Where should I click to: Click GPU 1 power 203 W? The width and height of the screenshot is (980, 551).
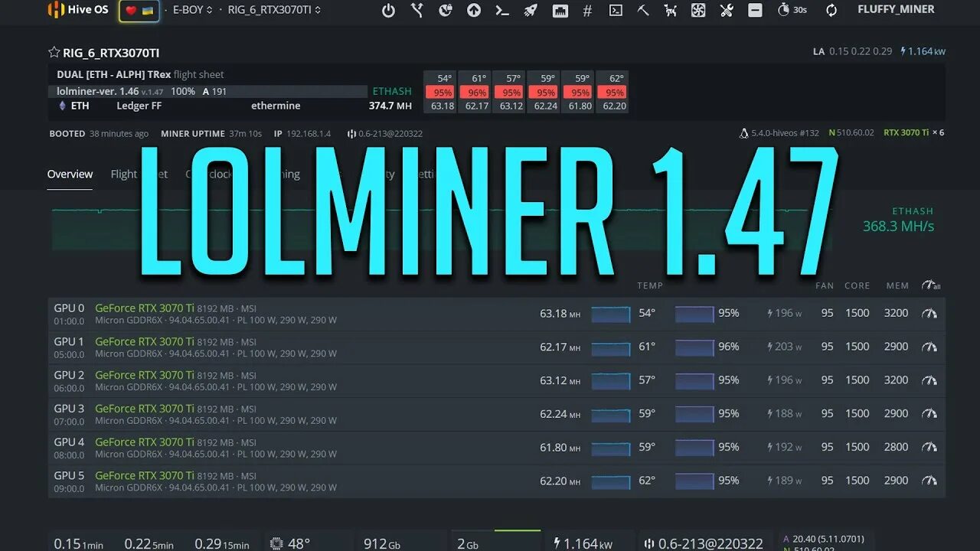(785, 347)
